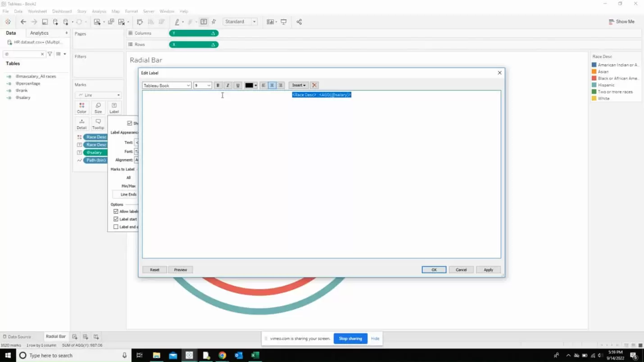Click the new worksheet chart icon
Image resolution: width=644 pixels, height=362 pixels.
click(x=97, y=22)
